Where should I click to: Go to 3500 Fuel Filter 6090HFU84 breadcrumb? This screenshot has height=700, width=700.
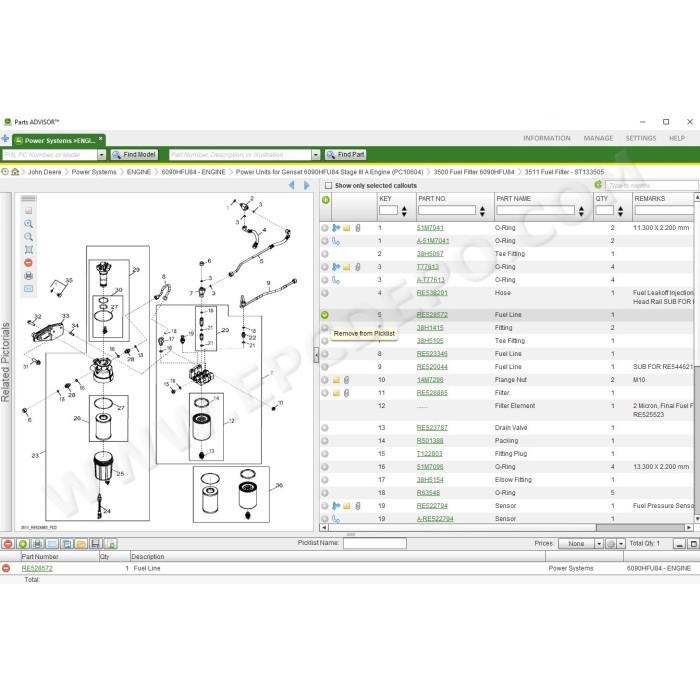474,172
